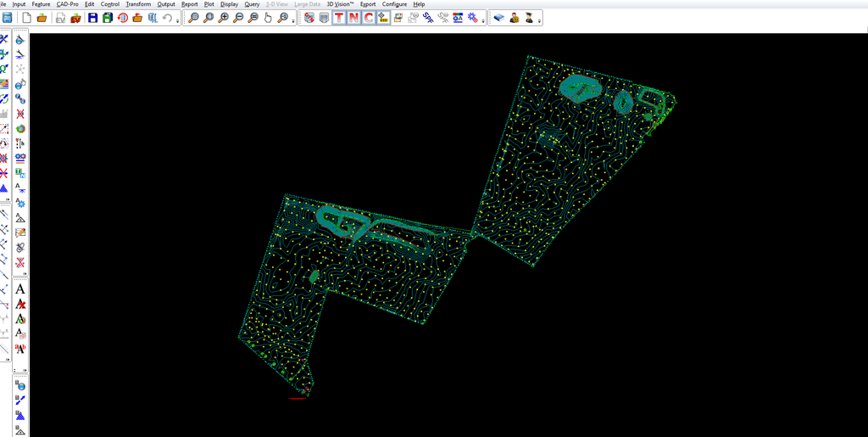Select the Pan hand tool

[x=268, y=18]
